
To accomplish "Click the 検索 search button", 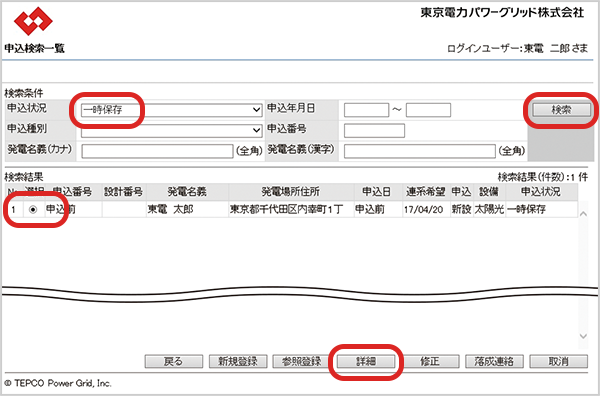I will (x=561, y=110).
